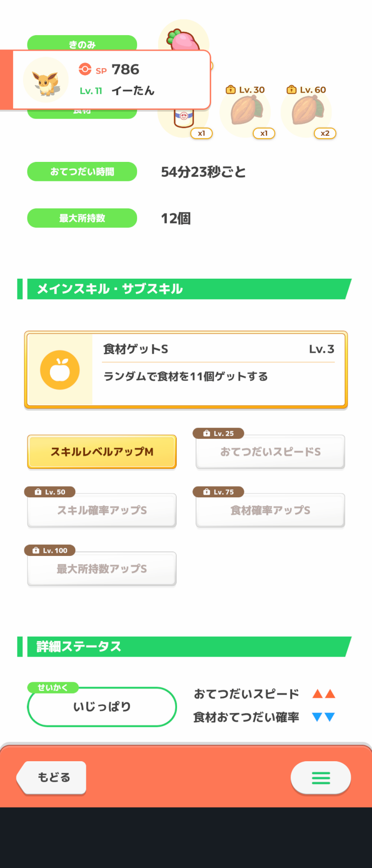
Task: Tap the Eevee portrait in header card
Action: coord(46,80)
